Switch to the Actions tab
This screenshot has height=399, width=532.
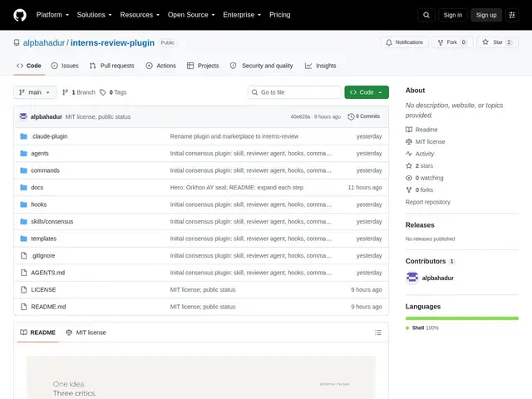[x=160, y=66]
